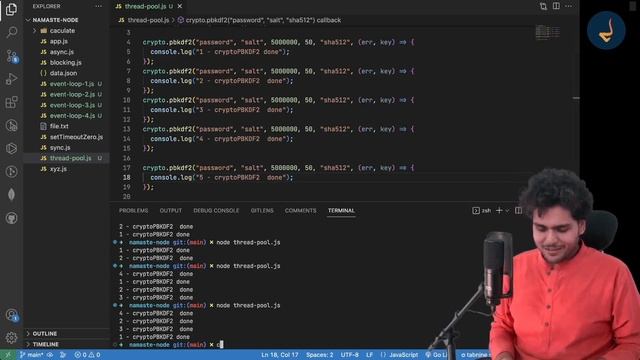The image size is (640, 360).
Task: Select thread-pool.js in the explorer
Action: [x=70, y=158]
